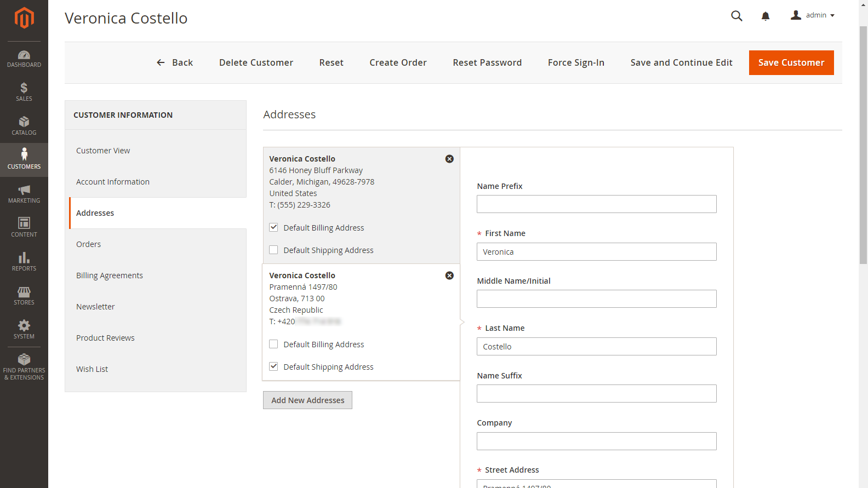Open the Product Reviews tab
This screenshot has width=868, height=488.
(x=158, y=338)
